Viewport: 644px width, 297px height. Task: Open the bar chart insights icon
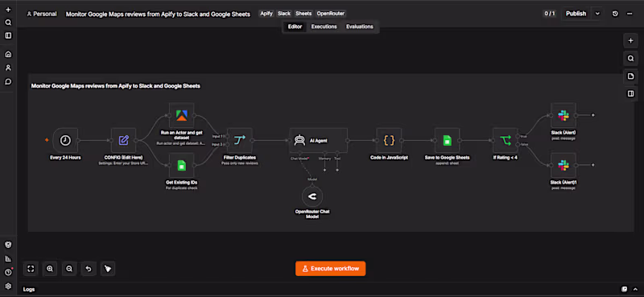[8, 259]
